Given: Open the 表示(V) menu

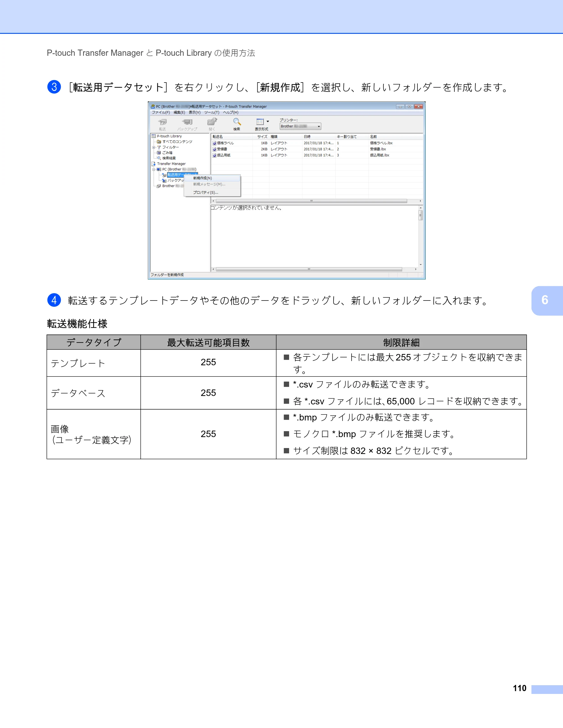Looking at the screenshot, I should 195,113.
